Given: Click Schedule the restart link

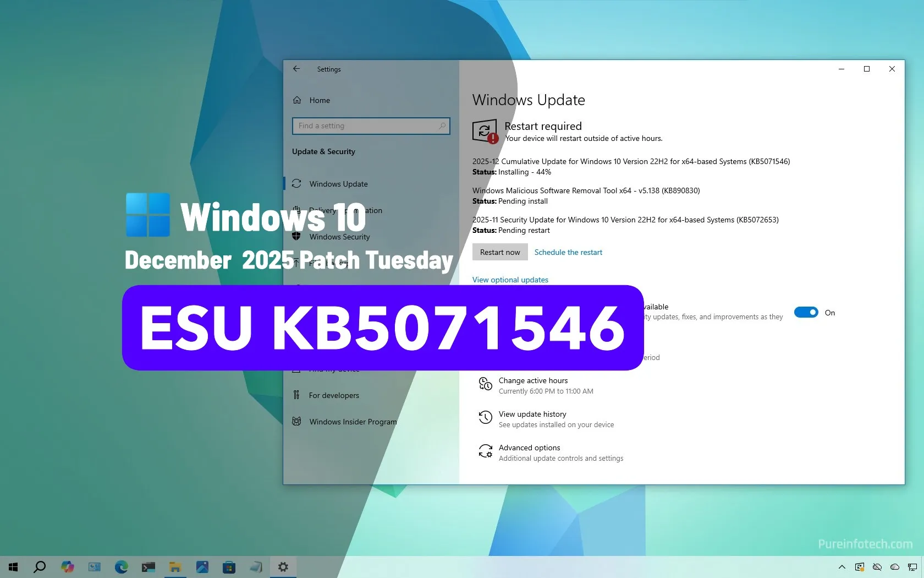Looking at the screenshot, I should tap(568, 252).
